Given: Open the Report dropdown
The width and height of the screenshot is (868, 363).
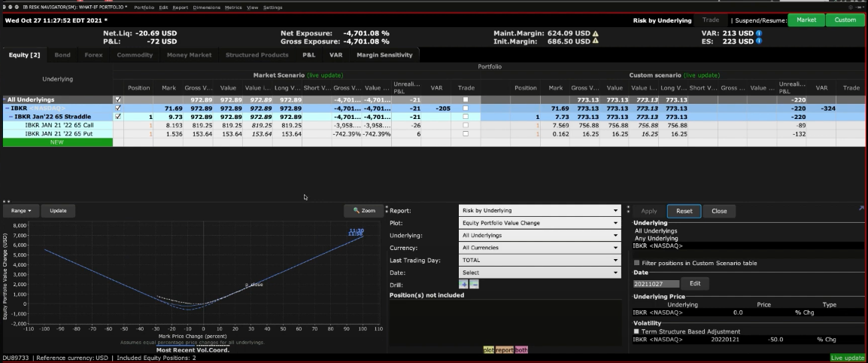Looking at the screenshot, I should (x=539, y=211).
